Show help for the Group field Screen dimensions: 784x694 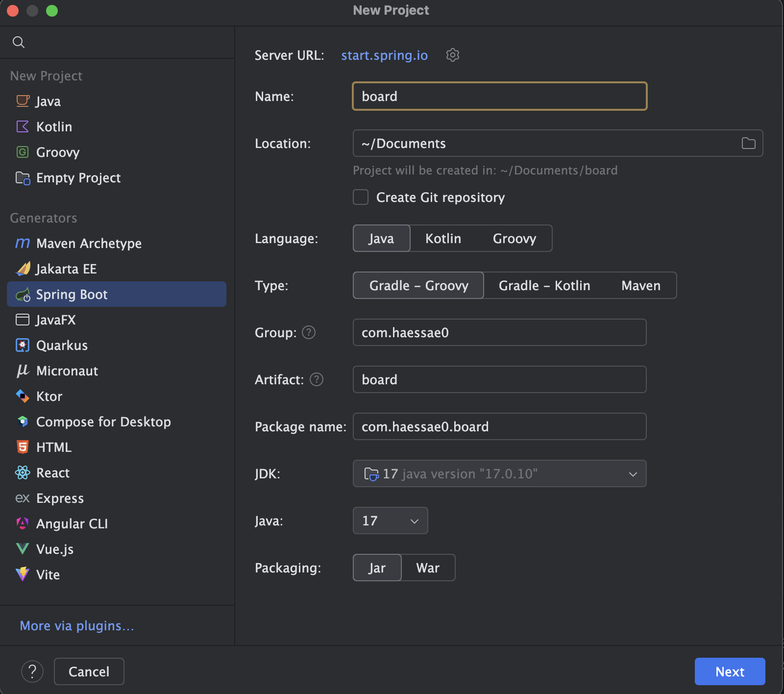pos(309,332)
